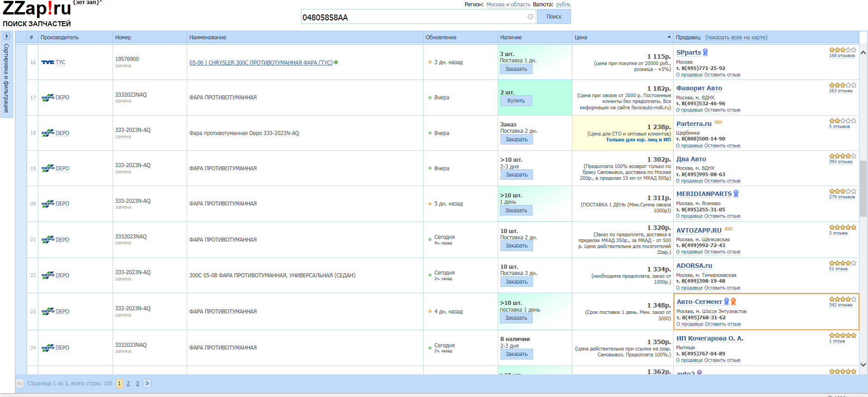This screenshot has width=868, height=397.
Task: Click the DEPO logo in row 23
Action: (48, 312)
